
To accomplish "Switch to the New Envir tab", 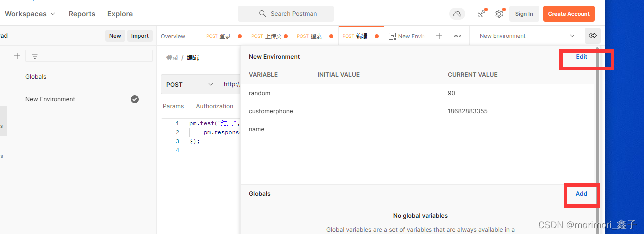I will [x=406, y=36].
